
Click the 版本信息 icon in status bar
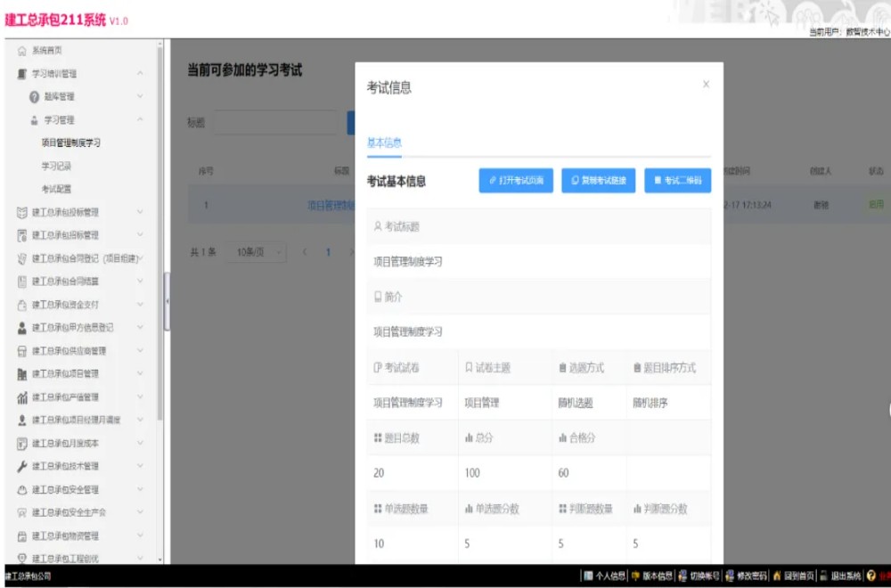[x=635, y=577]
